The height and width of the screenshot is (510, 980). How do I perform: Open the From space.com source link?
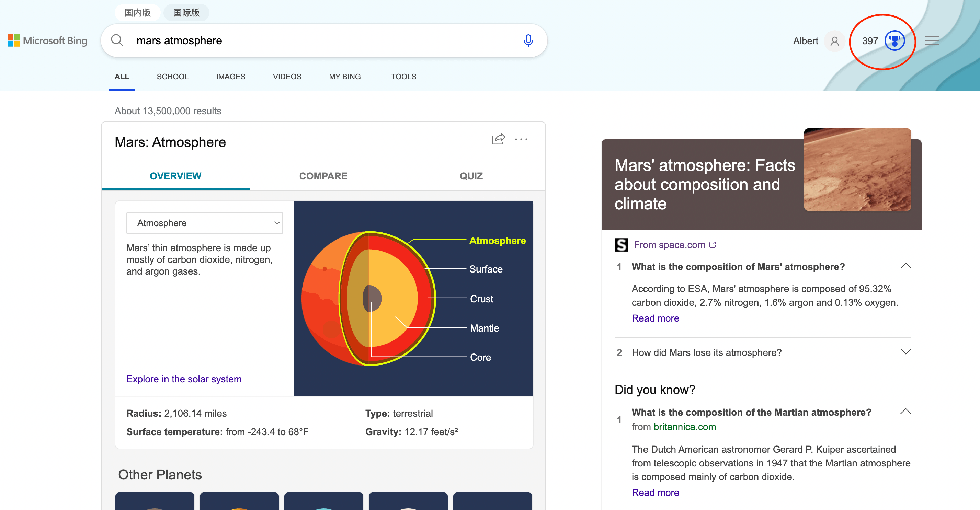point(670,245)
